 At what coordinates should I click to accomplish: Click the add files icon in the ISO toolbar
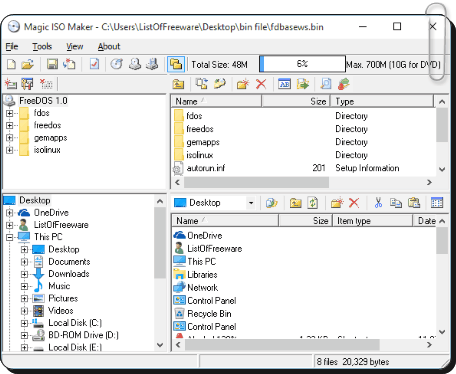coord(202,84)
